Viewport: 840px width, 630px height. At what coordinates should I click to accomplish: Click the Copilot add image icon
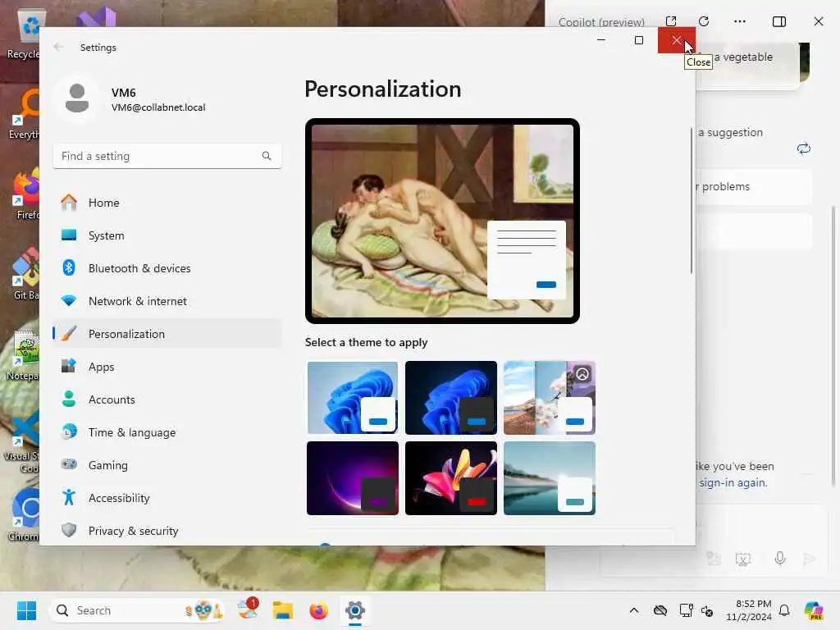713,559
